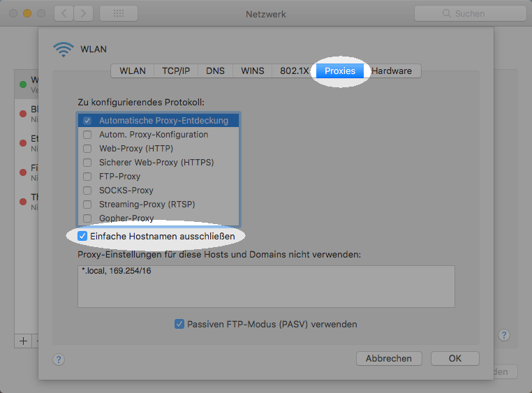The width and height of the screenshot is (532, 393).
Task: Uncheck Einfache Hostnamen ausschließen
Action: [83, 237]
